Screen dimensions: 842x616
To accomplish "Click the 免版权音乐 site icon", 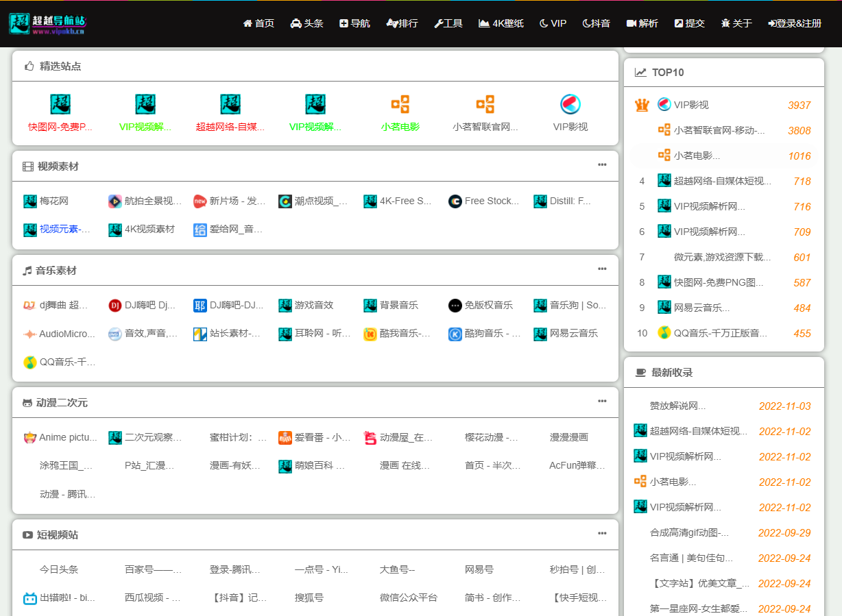I will [455, 306].
